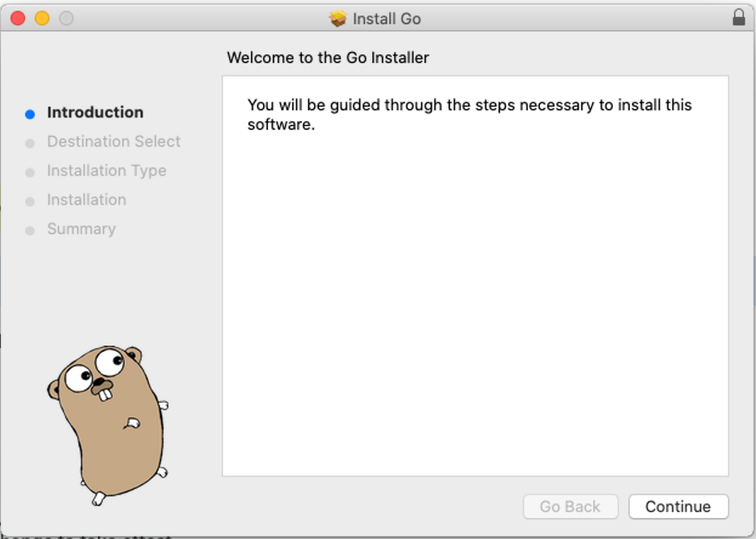Select the Introduction step in sidebar
756x539 pixels.
coord(95,112)
